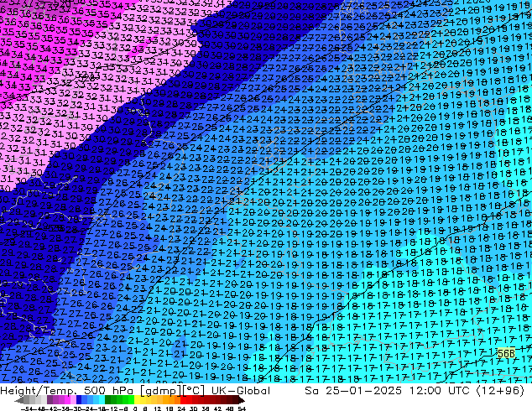Click the '54' value at legend end
The height and width of the screenshot is (411, 532).
[242, 408]
